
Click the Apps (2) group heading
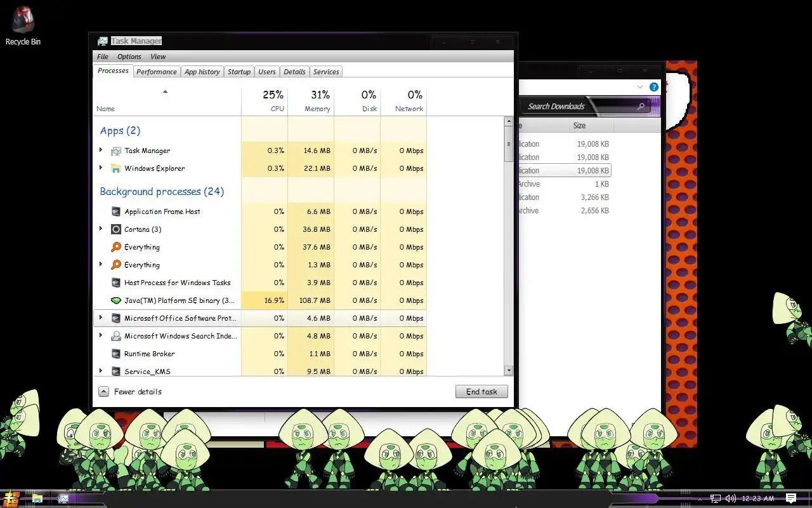click(x=120, y=131)
